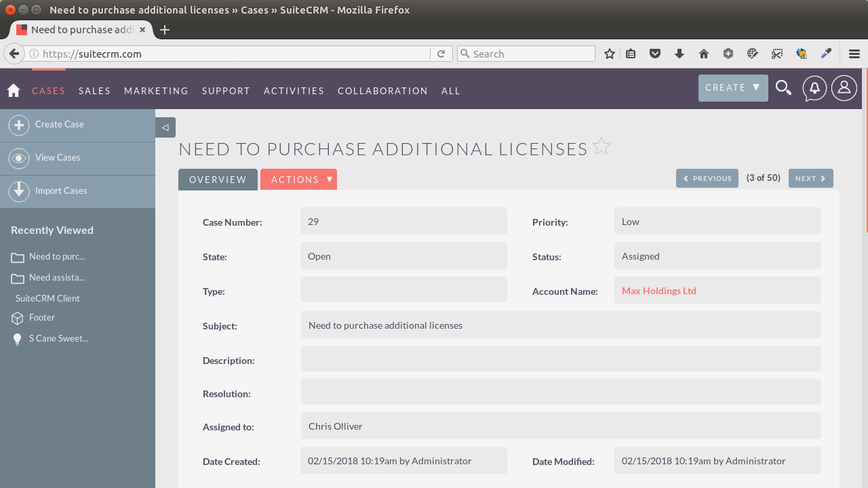Select the ACTIVITIES navigation tab
868x488 pixels.
coord(294,90)
